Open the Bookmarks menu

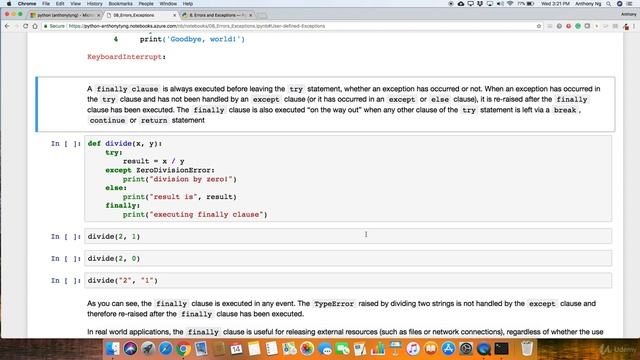tap(120, 4)
